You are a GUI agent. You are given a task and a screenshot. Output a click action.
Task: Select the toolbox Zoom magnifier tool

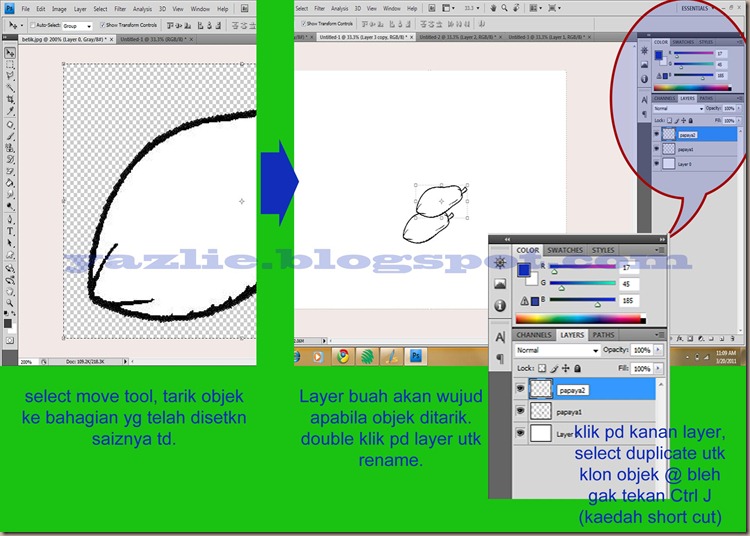(10, 303)
